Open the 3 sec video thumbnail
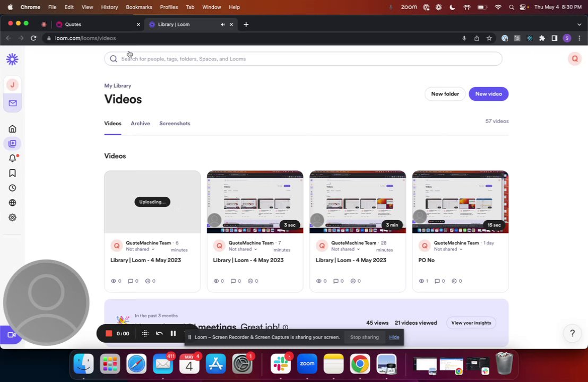Screen dimensions: 588x382 255,202
